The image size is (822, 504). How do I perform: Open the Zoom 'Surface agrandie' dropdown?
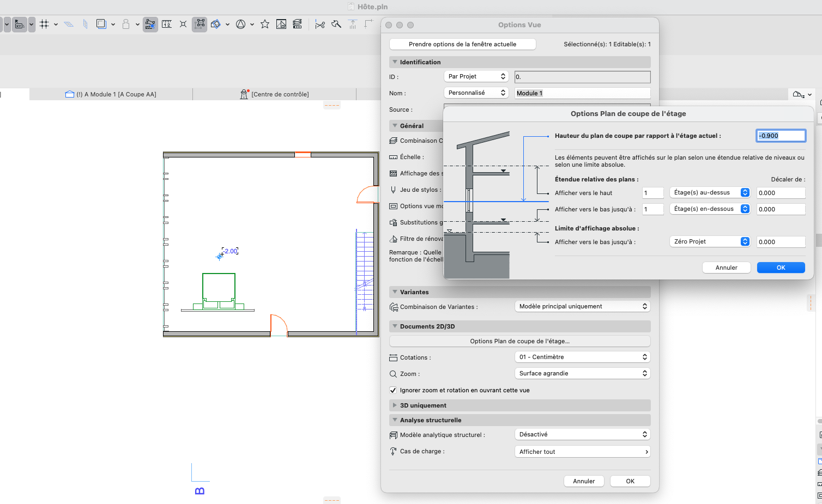[582, 373]
